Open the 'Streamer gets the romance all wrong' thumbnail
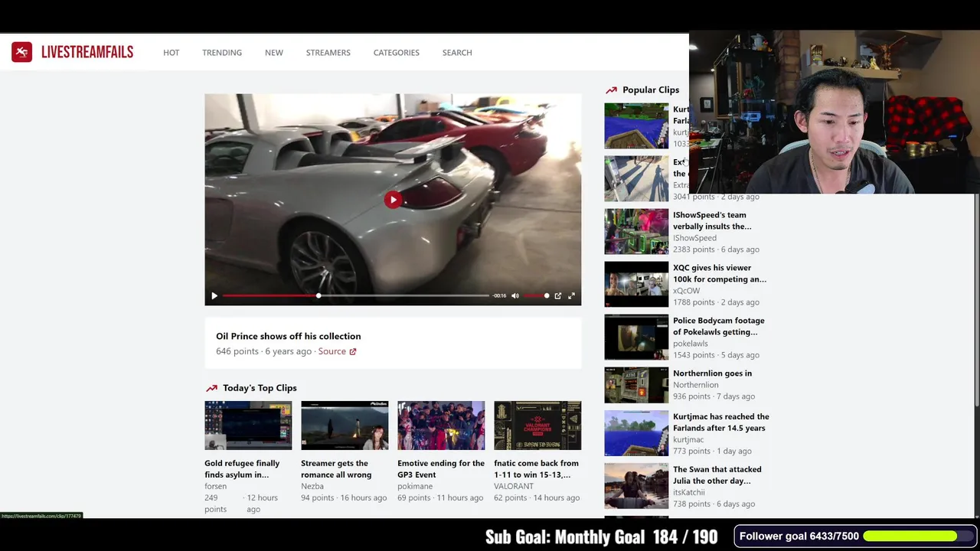The height and width of the screenshot is (551, 980). (x=345, y=425)
